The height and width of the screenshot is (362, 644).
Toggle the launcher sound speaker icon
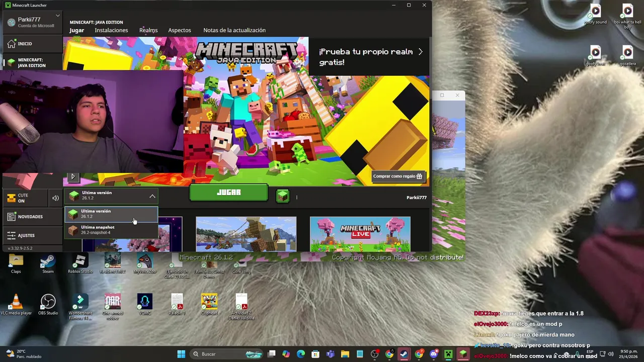tap(55, 198)
